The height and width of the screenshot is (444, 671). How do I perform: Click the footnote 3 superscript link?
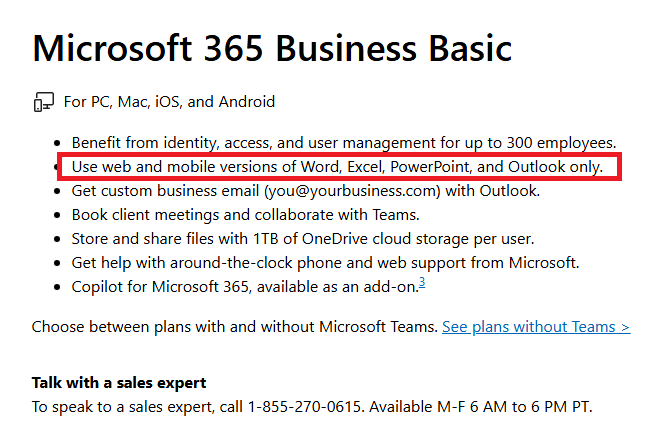point(423,282)
